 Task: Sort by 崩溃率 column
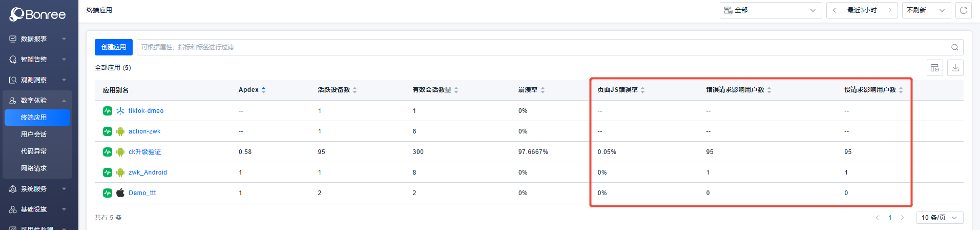[x=543, y=90]
